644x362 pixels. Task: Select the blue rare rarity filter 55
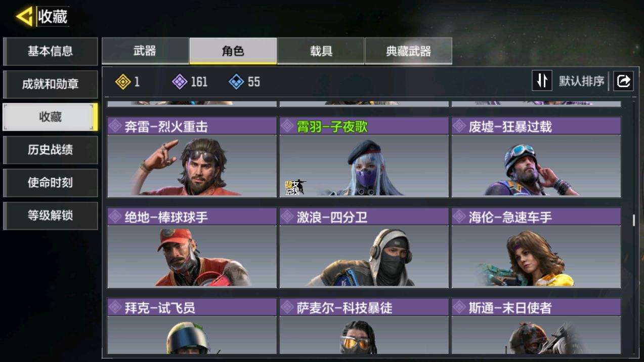[244, 82]
